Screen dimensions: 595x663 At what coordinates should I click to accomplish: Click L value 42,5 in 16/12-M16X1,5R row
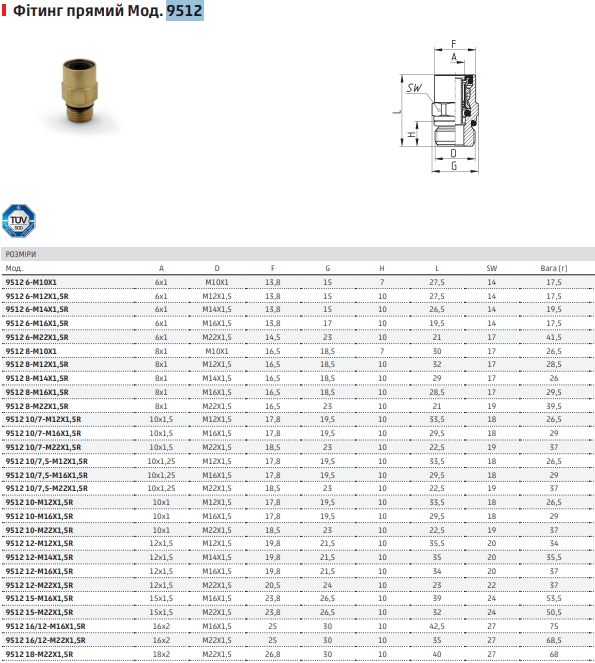tap(437, 626)
